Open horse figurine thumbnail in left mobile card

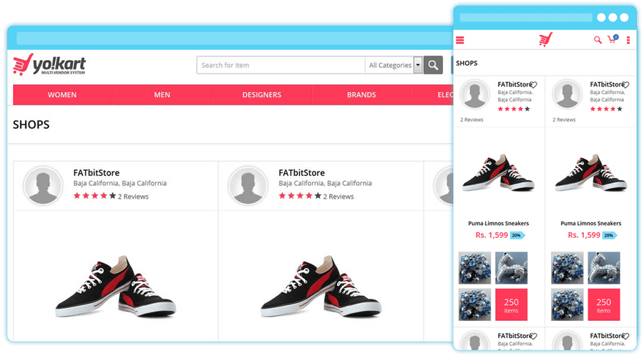point(512,268)
